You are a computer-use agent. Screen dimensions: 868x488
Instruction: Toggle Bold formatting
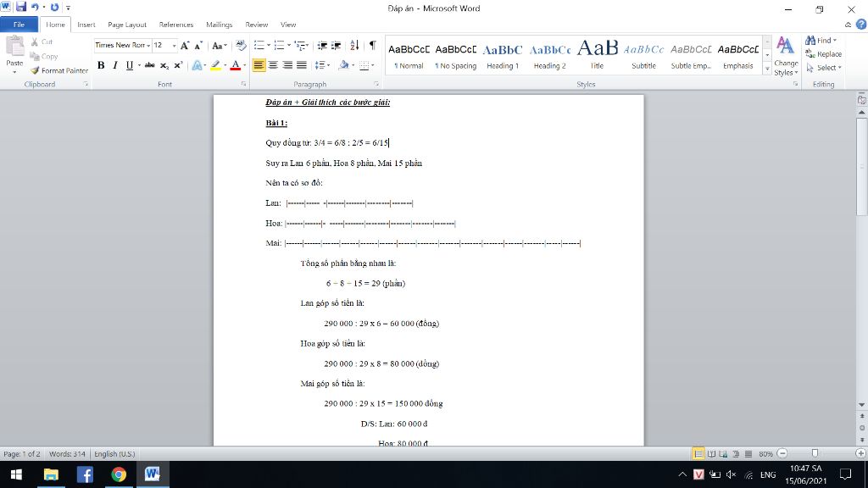[101, 65]
